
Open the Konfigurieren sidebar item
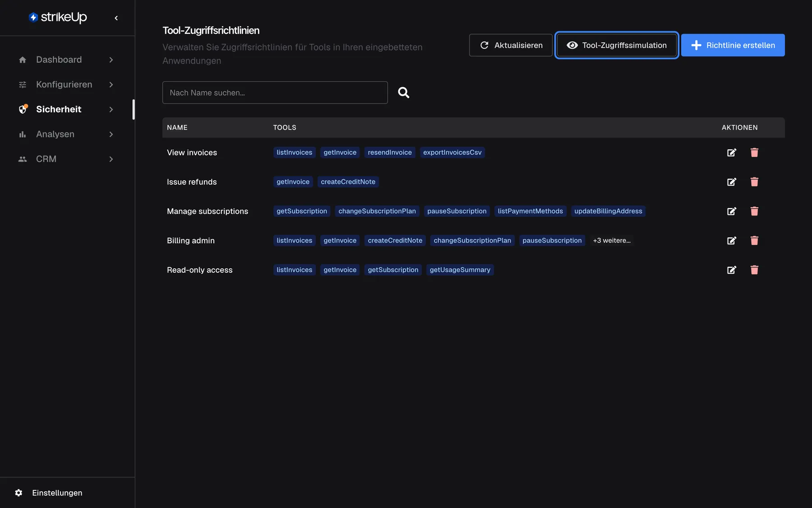click(x=64, y=84)
